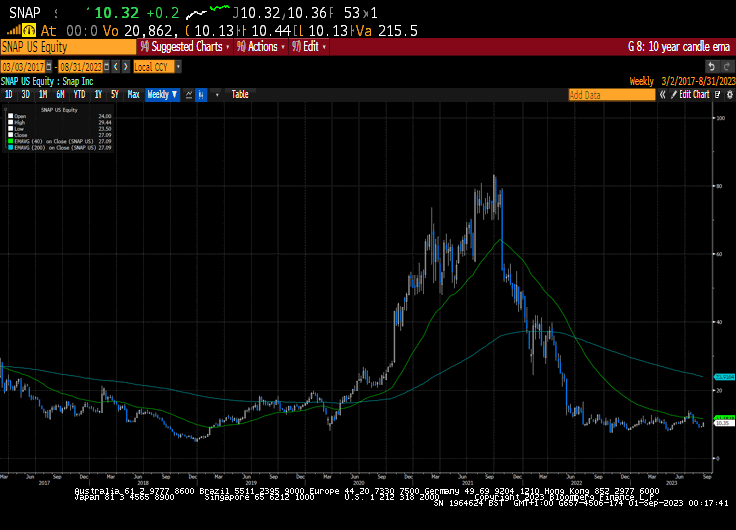Click the Edit Chart button
Image resolution: width=736 pixels, height=530 pixels.
pos(690,95)
